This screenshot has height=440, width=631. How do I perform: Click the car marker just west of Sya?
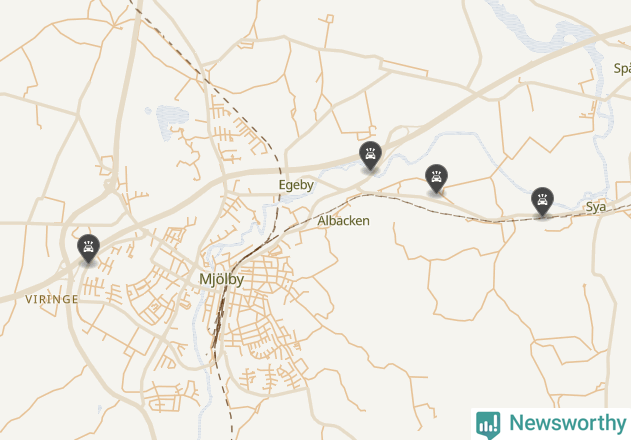(x=542, y=202)
